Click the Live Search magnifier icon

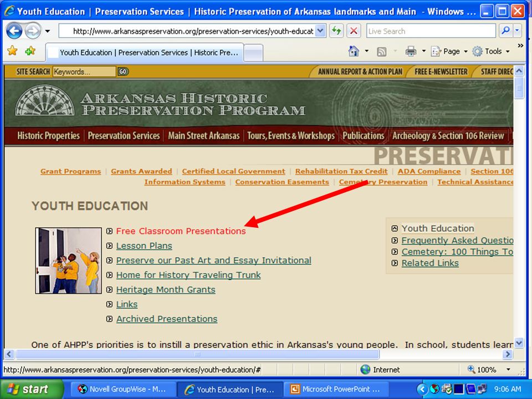[505, 31]
